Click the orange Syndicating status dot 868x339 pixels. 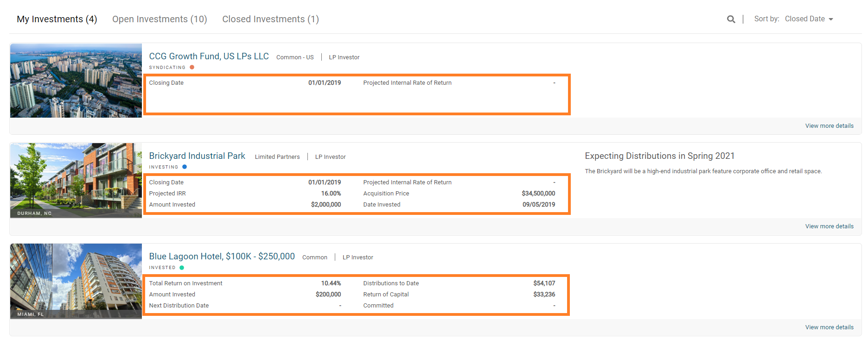pos(192,67)
